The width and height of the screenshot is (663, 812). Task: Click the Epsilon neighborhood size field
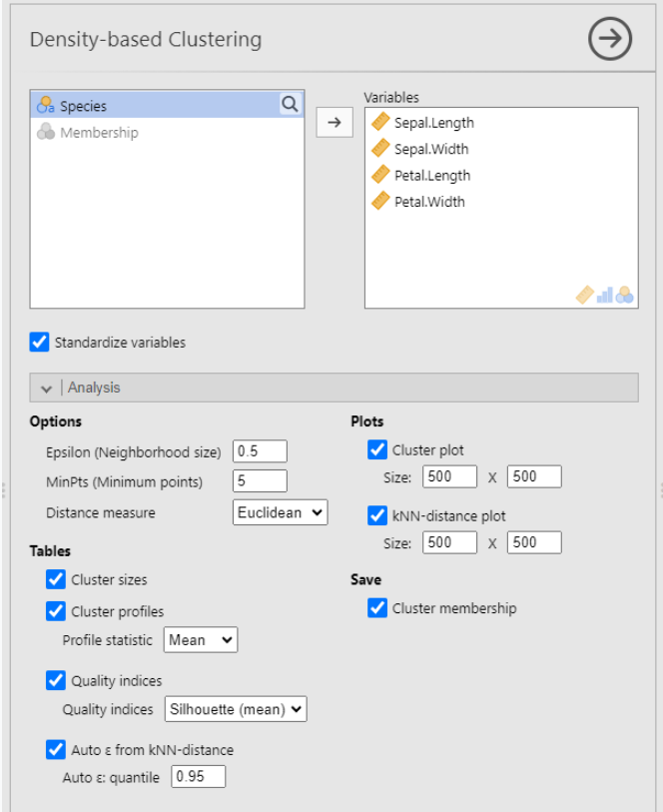pyautogui.click(x=260, y=451)
